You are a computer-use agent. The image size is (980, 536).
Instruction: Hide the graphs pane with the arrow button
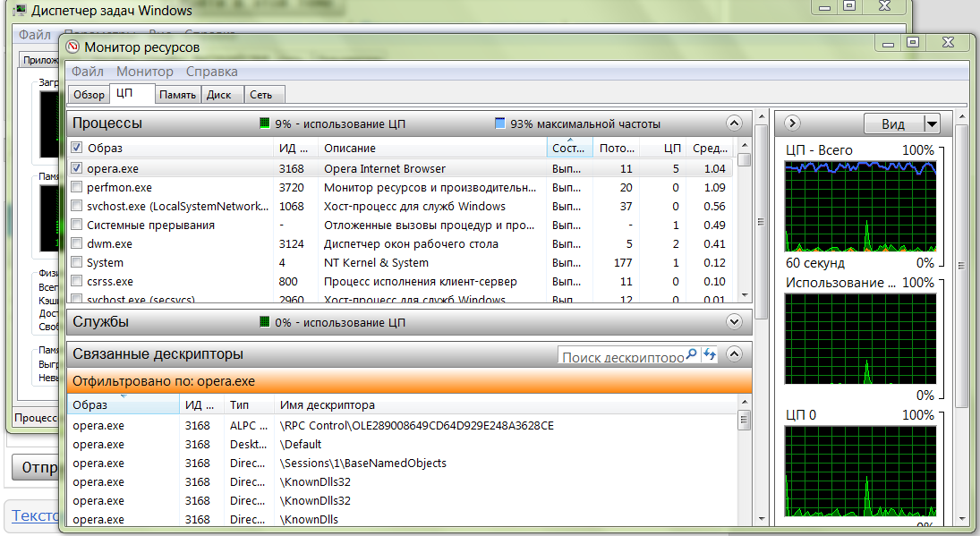792,123
